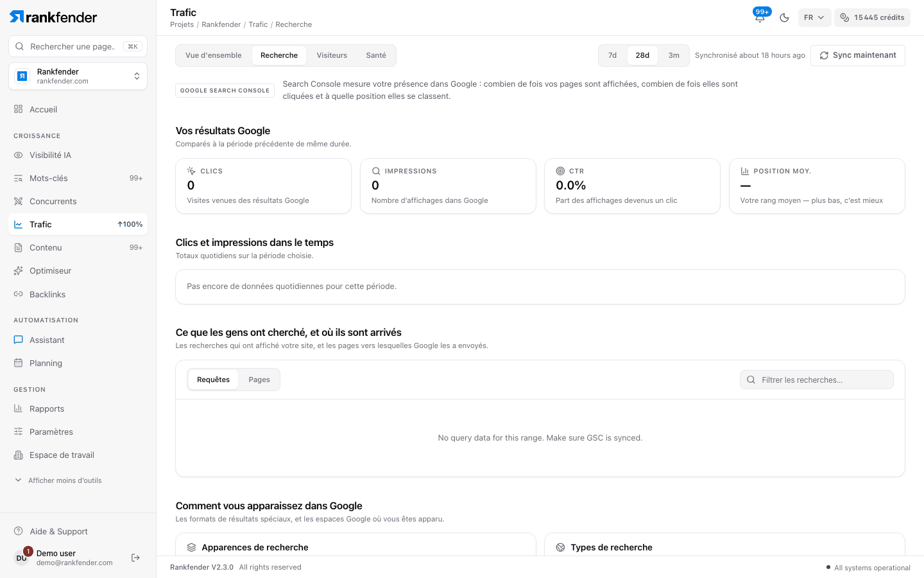This screenshot has width=924, height=578.
Task: Switch to Pages in queries table
Action: pyautogui.click(x=259, y=380)
